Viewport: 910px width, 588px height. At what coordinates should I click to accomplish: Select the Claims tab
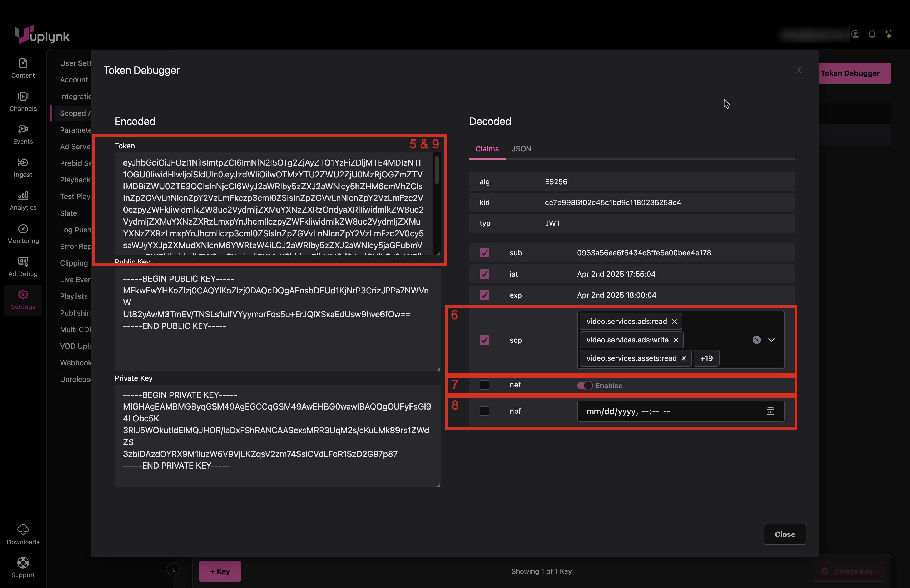(487, 149)
